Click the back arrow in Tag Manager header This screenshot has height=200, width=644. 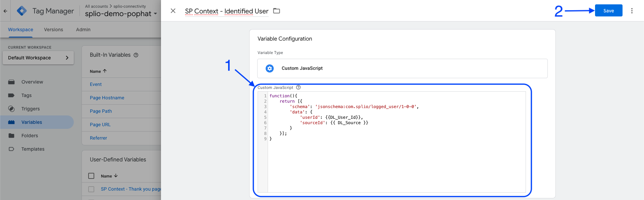coord(5,11)
